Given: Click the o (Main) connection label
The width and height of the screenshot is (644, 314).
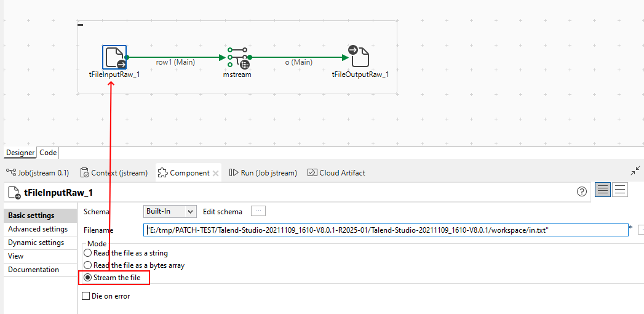Looking at the screenshot, I should click(298, 62).
